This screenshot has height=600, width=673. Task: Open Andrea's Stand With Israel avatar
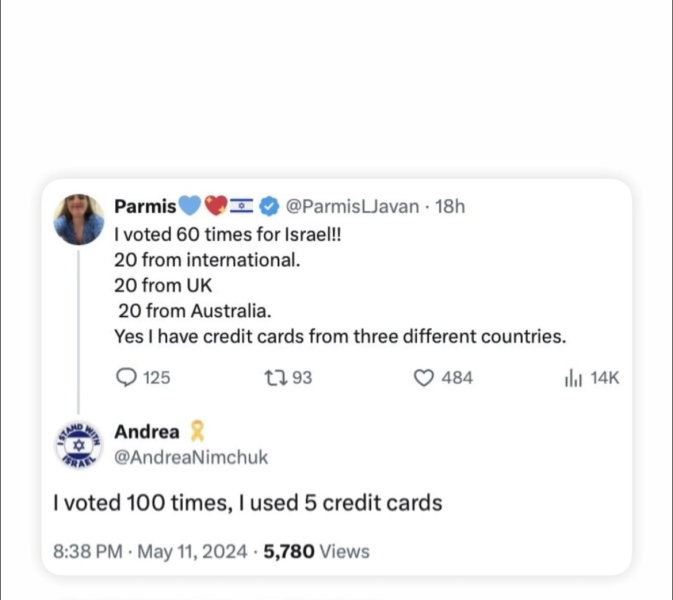pyautogui.click(x=79, y=444)
